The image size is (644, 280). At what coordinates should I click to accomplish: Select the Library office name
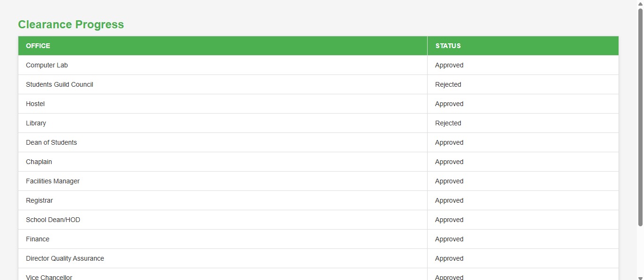(36, 123)
